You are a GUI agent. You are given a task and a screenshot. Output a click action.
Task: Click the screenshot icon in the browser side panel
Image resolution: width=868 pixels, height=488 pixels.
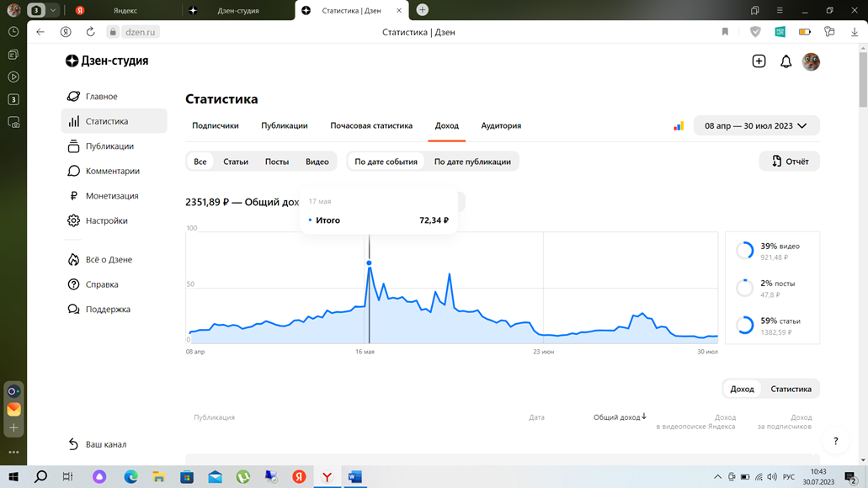coord(13,122)
